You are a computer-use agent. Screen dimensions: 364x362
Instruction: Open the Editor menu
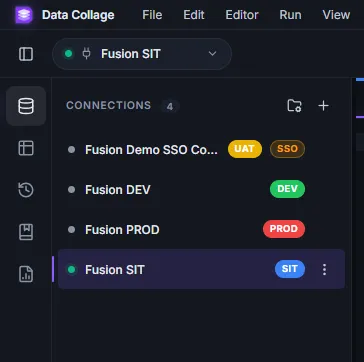pos(242,15)
